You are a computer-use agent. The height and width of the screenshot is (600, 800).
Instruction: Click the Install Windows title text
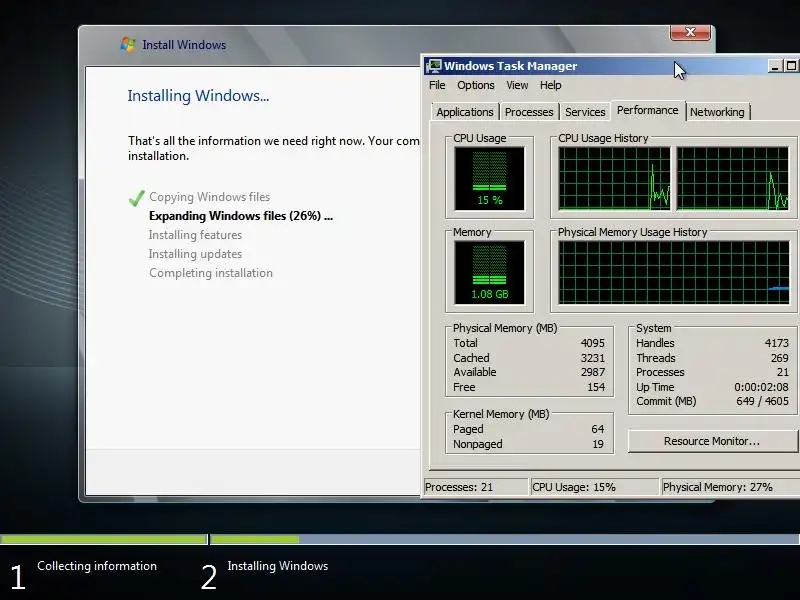click(x=184, y=45)
